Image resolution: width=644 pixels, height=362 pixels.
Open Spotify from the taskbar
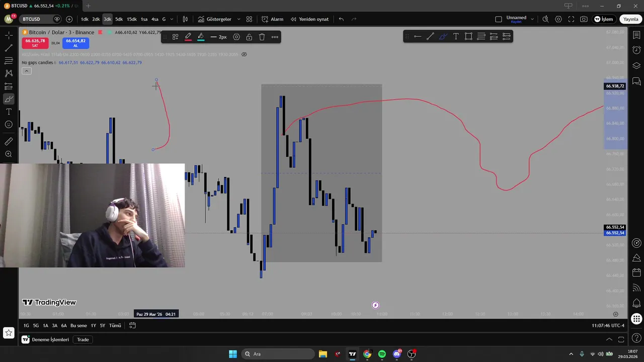(382, 354)
